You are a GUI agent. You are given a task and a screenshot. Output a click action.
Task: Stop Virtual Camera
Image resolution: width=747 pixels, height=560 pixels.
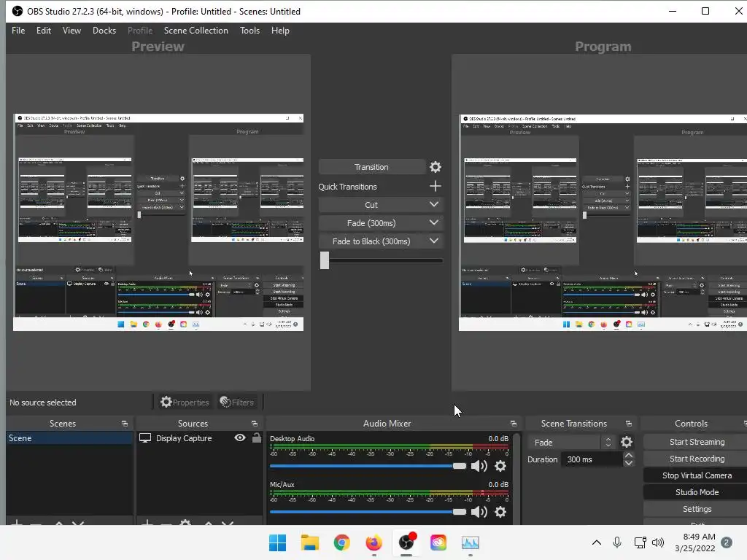tap(697, 475)
